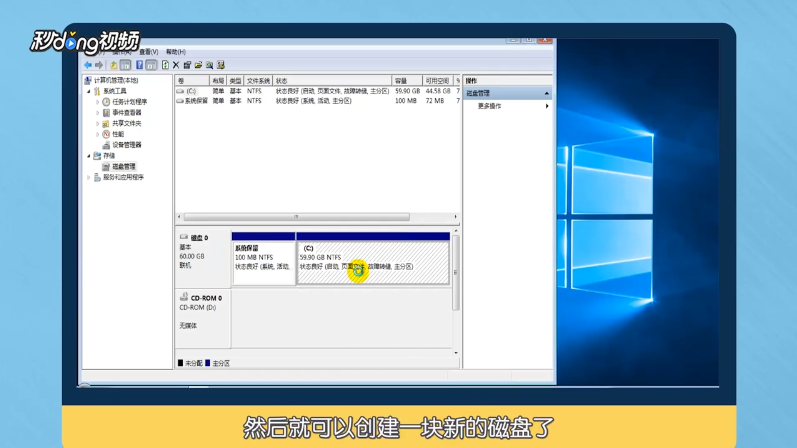Open the 查看(V) menu
The width and height of the screenshot is (797, 448).
[148, 52]
